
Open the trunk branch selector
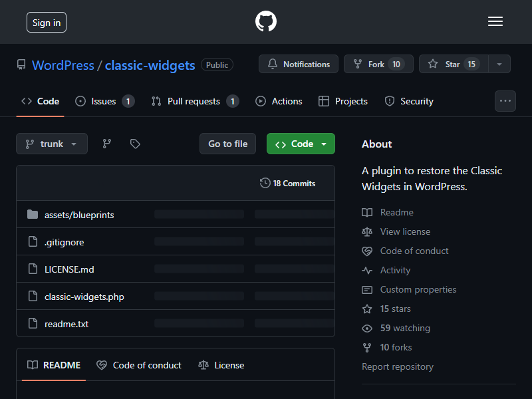52,144
